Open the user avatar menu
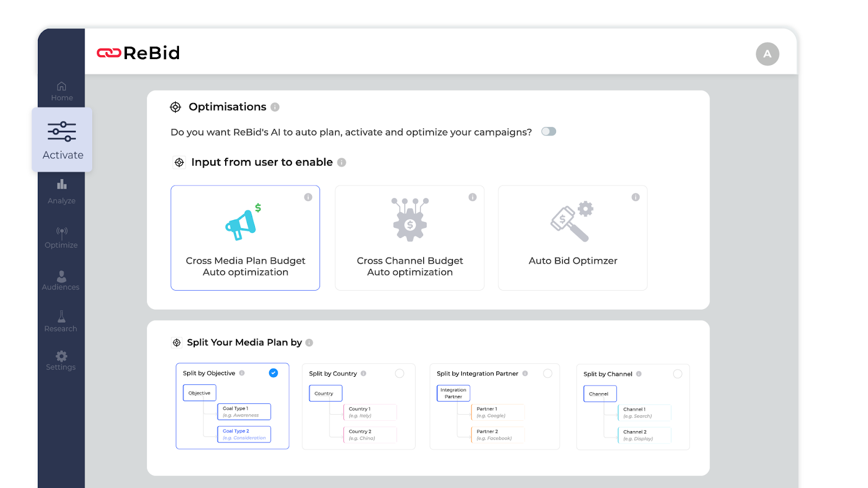Viewport: 868px width, 488px height. (767, 54)
